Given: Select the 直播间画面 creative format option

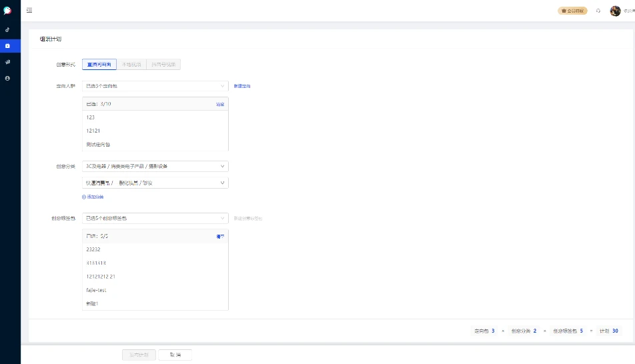Looking at the screenshot, I should coord(99,65).
